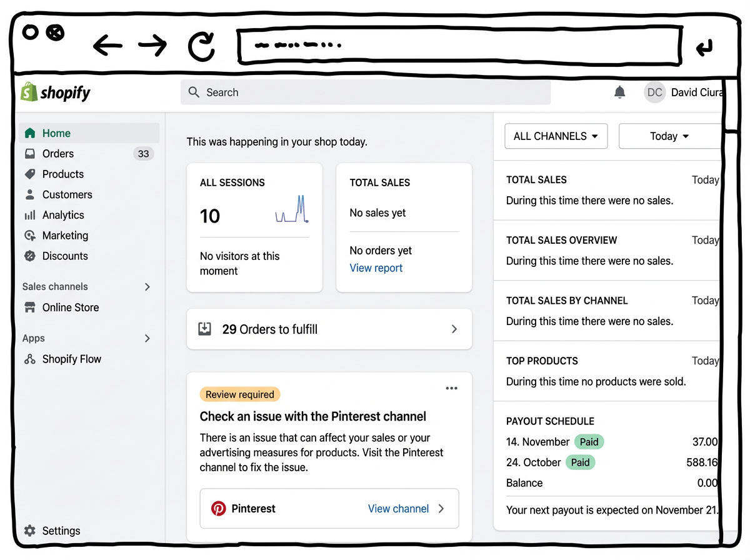Open the 29 Orders to fulfill card
The image size is (750, 560).
[329, 329]
